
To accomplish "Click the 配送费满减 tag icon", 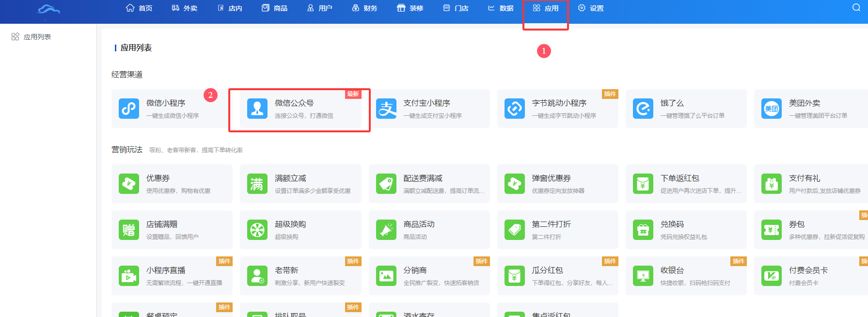I will pos(386,184).
